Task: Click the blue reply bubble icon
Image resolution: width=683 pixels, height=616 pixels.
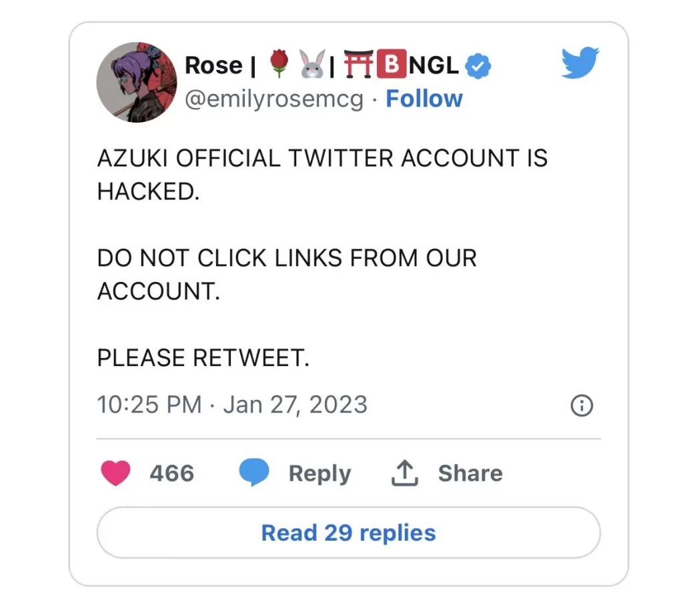Action: pyautogui.click(x=253, y=473)
